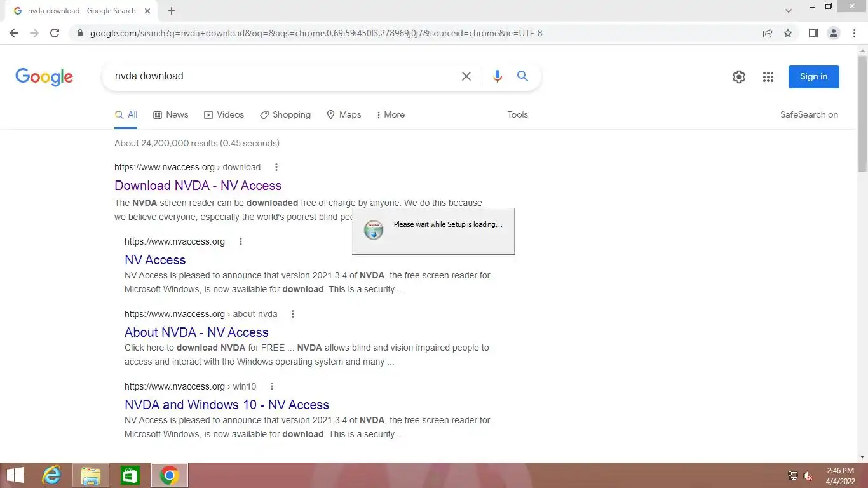Click the blue search magnifier button

523,76
